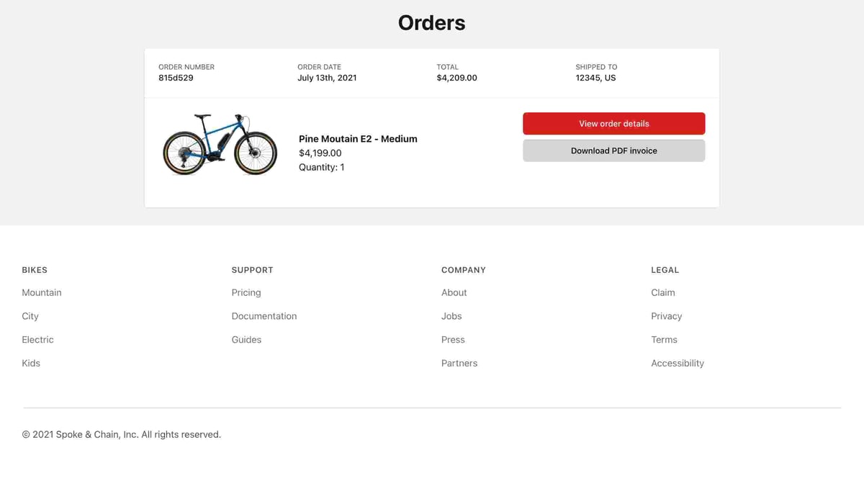The height and width of the screenshot is (504, 864).
Task: Open the Jobs link
Action: point(451,316)
